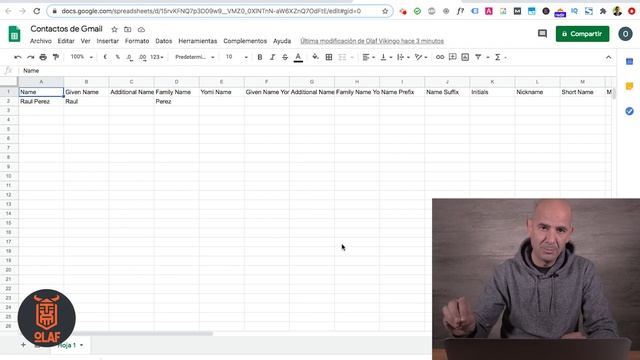Format cell as percent
The width and height of the screenshot is (640, 360).
(x=118, y=57)
